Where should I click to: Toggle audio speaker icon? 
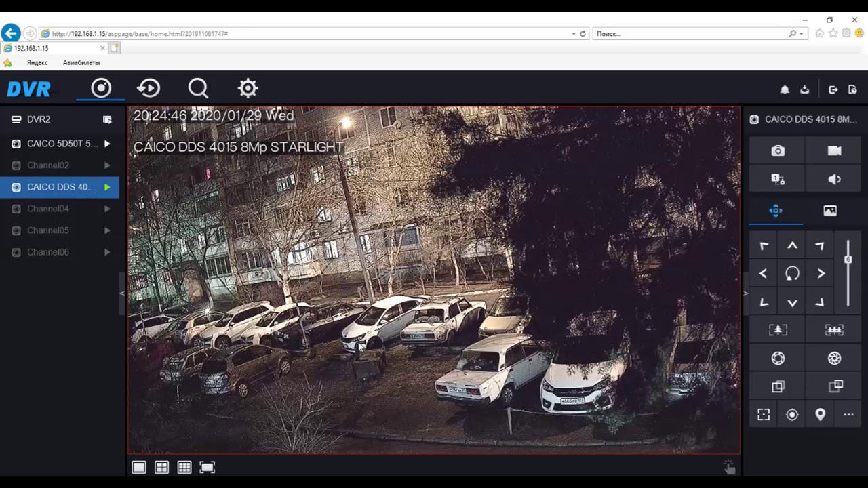tap(834, 179)
